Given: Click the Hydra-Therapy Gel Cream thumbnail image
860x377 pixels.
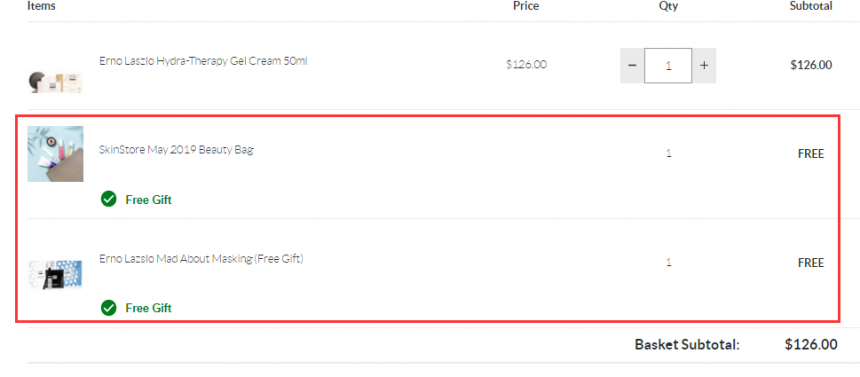Looking at the screenshot, I should coord(55,82).
